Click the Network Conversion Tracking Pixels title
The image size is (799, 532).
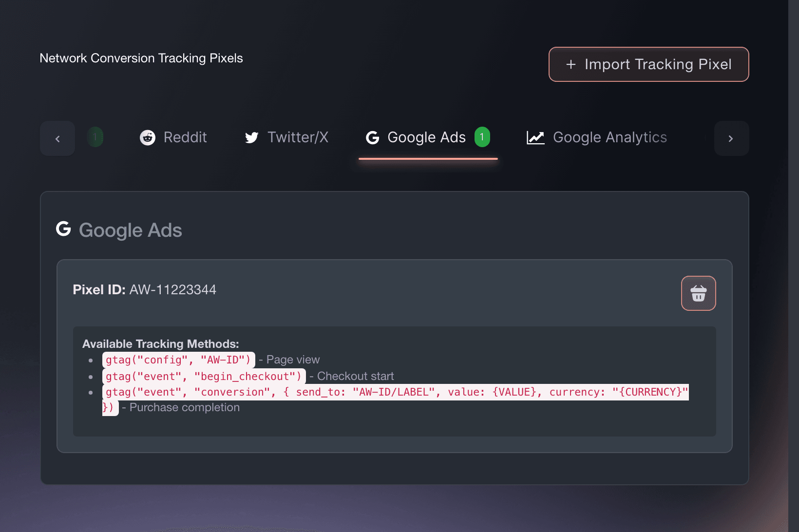pyautogui.click(x=141, y=58)
